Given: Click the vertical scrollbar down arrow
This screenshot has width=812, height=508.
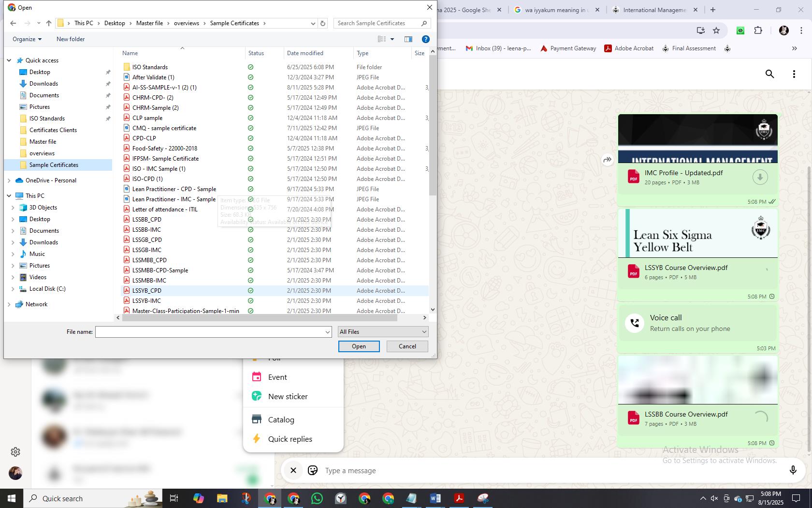Looking at the screenshot, I should click(433, 310).
